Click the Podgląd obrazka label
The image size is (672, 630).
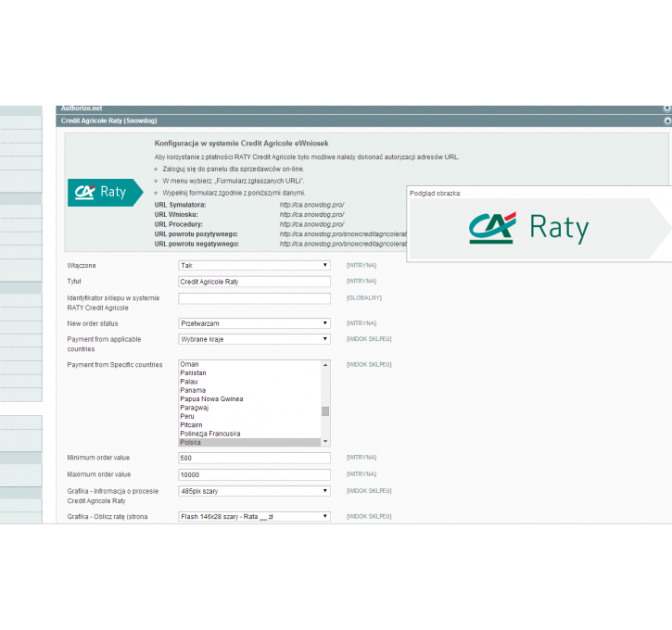tap(435, 194)
